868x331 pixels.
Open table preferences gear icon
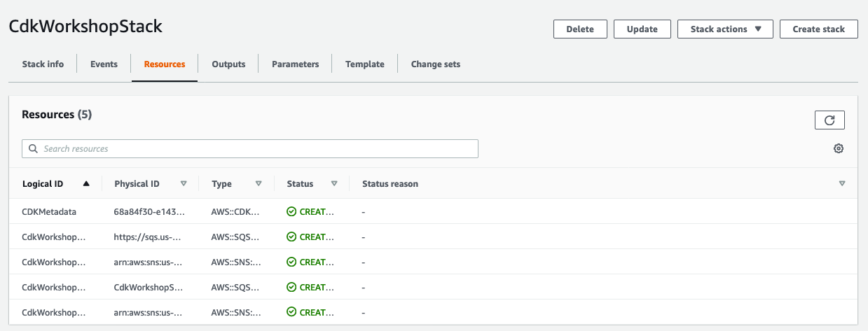coord(839,148)
